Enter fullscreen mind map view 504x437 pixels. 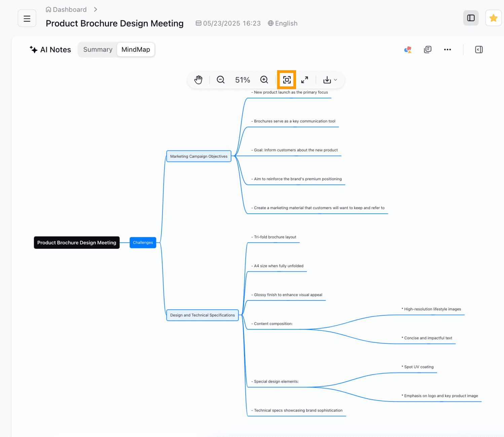(x=304, y=80)
